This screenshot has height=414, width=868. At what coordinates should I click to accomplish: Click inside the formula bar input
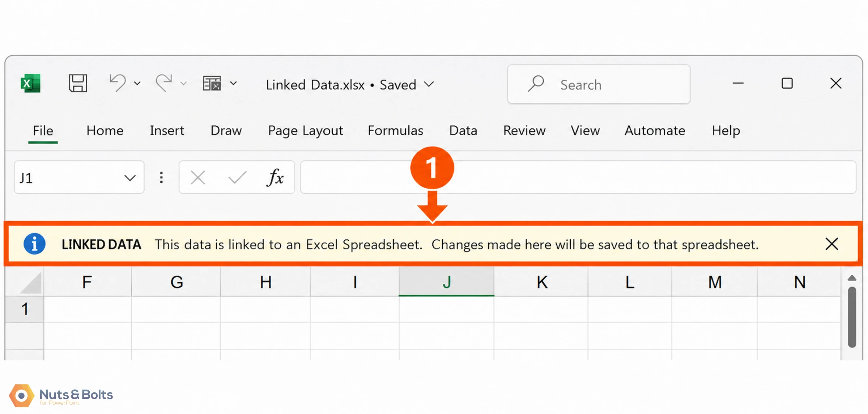(x=578, y=177)
